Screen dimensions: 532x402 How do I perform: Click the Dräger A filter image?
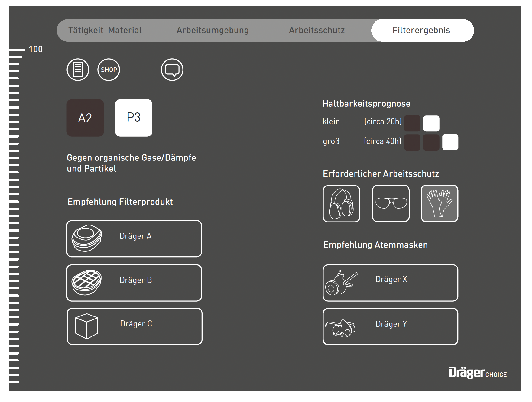pos(86,238)
